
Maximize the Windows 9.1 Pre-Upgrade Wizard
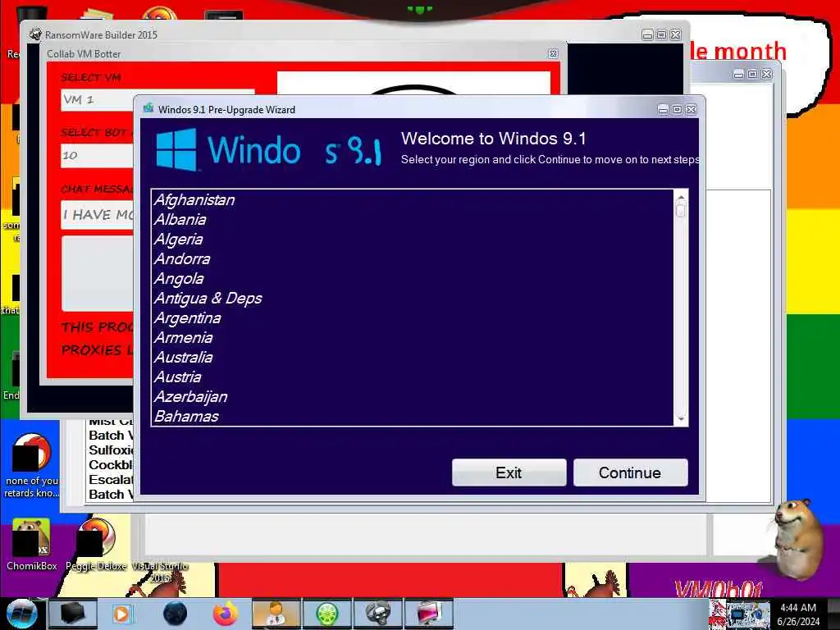[x=677, y=109]
